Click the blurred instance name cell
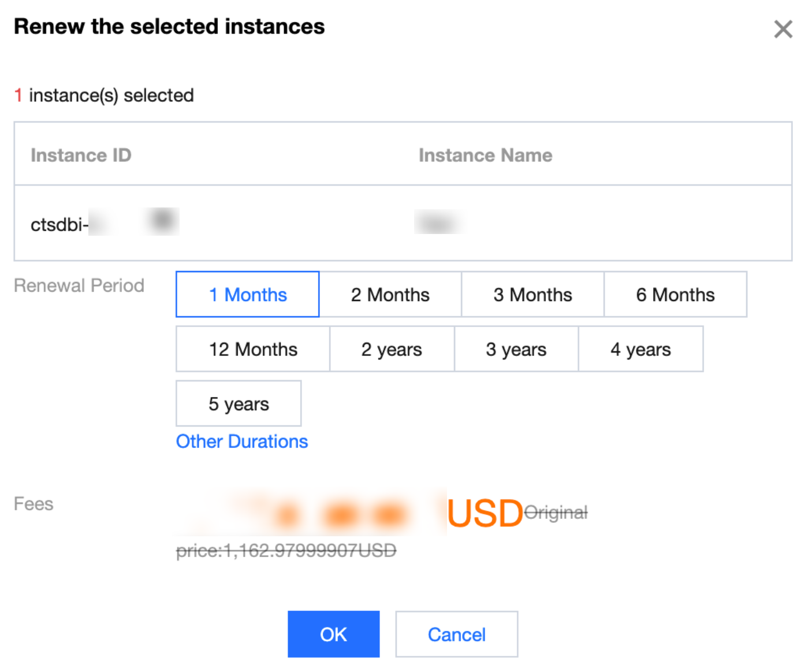Screen dimensions: 812x668 click(x=438, y=223)
